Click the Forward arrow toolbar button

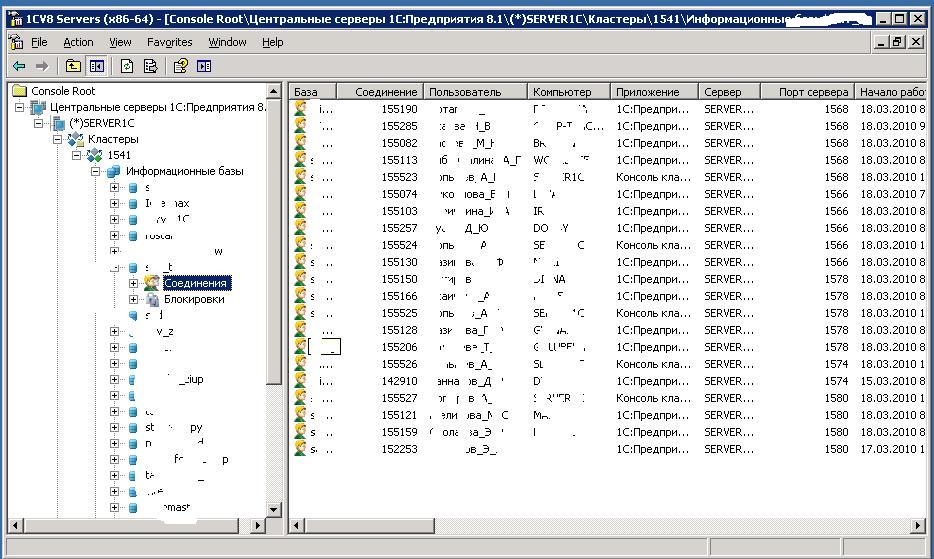point(42,66)
